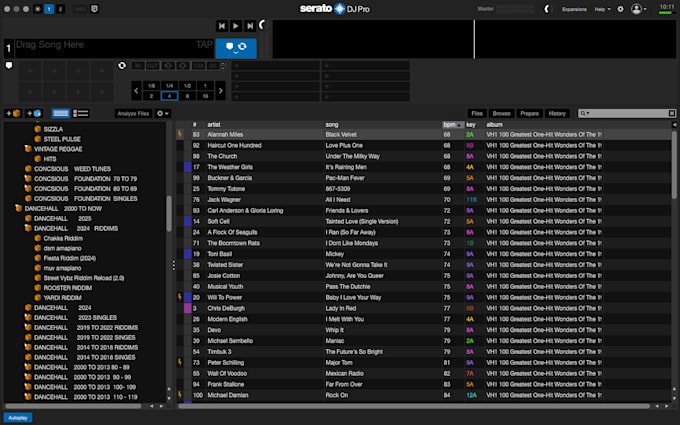Open the Chakka Riddim crate

click(x=63, y=239)
